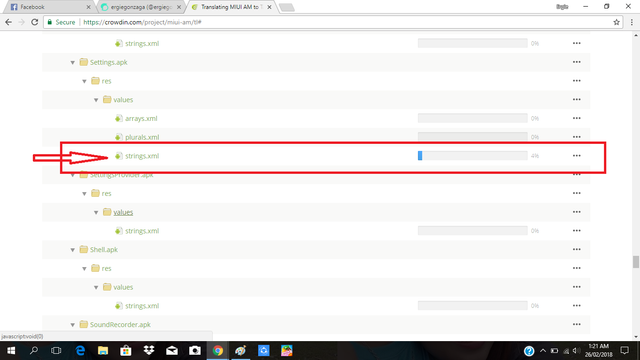The image size is (640, 360).
Task: Click the page vertical scrollbar thumb
Action: 636,262
